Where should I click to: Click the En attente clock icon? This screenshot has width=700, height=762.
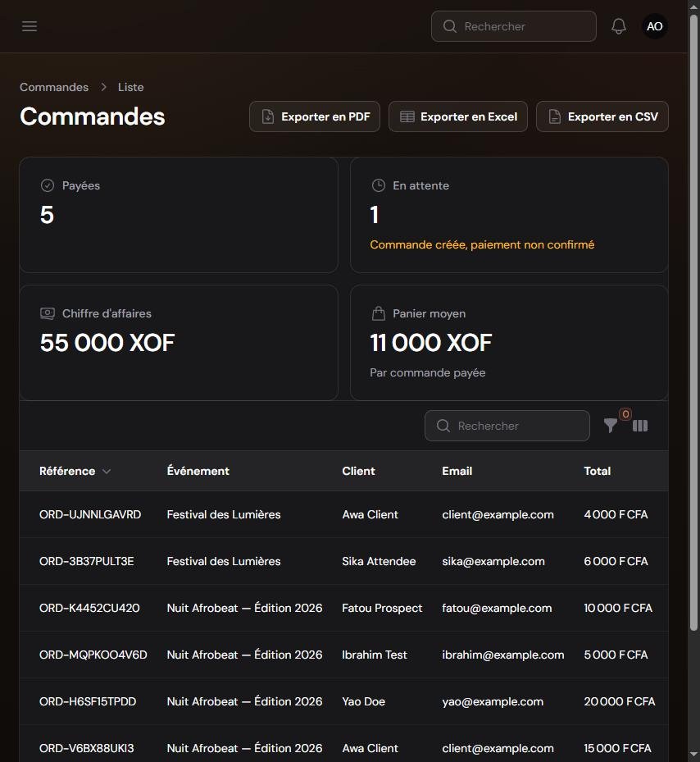point(378,185)
